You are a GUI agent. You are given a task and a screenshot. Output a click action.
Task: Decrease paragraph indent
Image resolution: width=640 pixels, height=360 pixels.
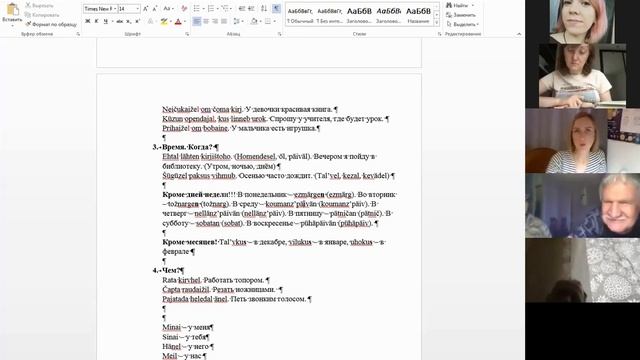pos(242,9)
